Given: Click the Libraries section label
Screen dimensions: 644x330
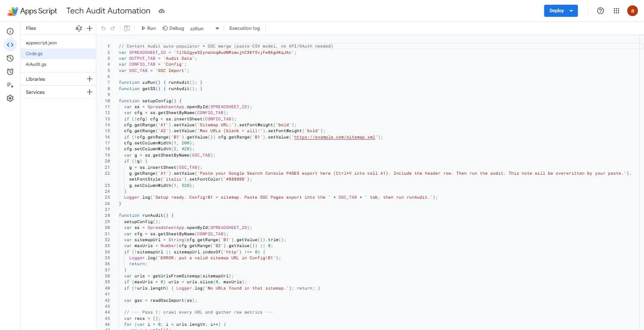Looking at the screenshot, I should click(35, 79).
